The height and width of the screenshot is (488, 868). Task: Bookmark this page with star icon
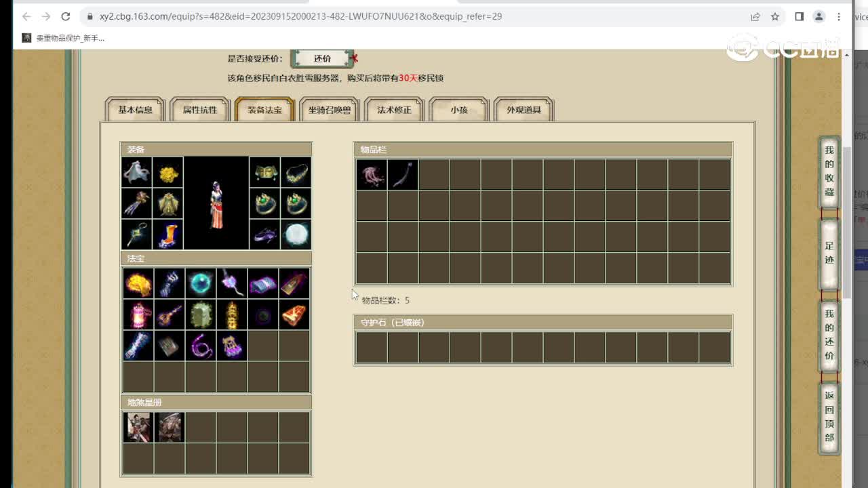[775, 16]
